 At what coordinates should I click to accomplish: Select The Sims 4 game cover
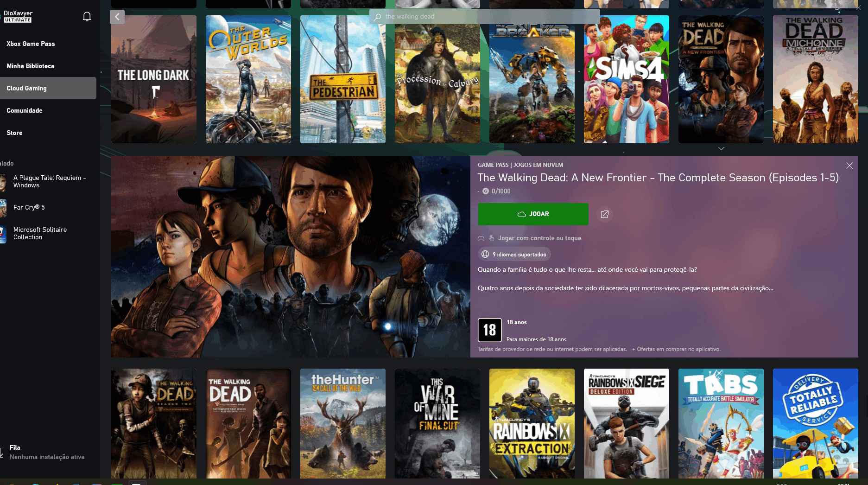(627, 79)
